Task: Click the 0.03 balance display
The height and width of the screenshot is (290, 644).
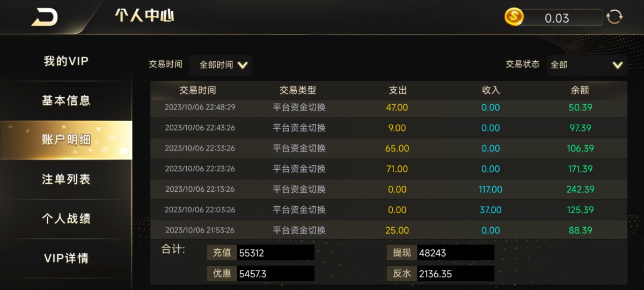Action: point(558,18)
